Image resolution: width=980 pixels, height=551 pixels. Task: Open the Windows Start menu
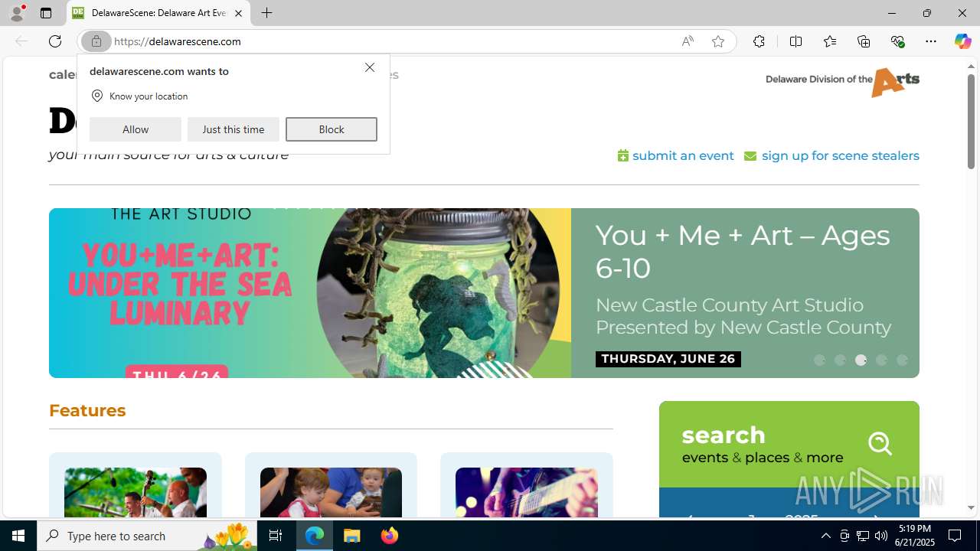click(x=18, y=536)
